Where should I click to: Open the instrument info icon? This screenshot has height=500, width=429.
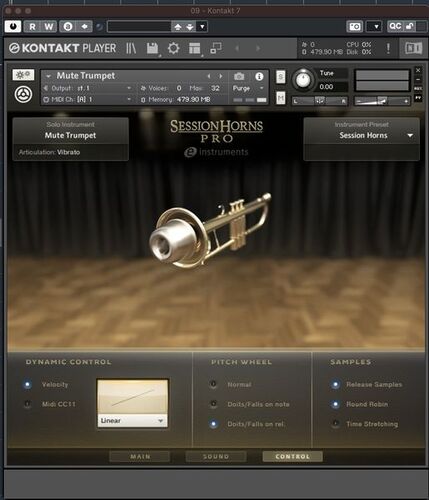[x=259, y=77]
